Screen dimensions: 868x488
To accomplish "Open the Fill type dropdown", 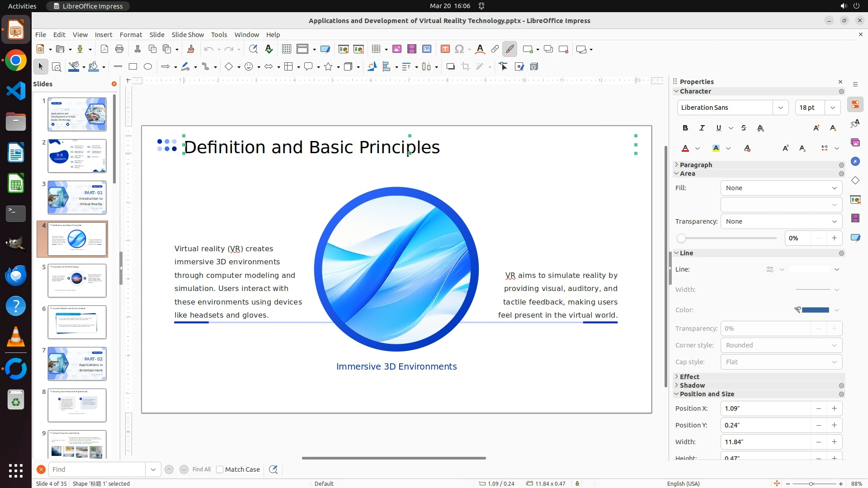I will pos(781,188).
